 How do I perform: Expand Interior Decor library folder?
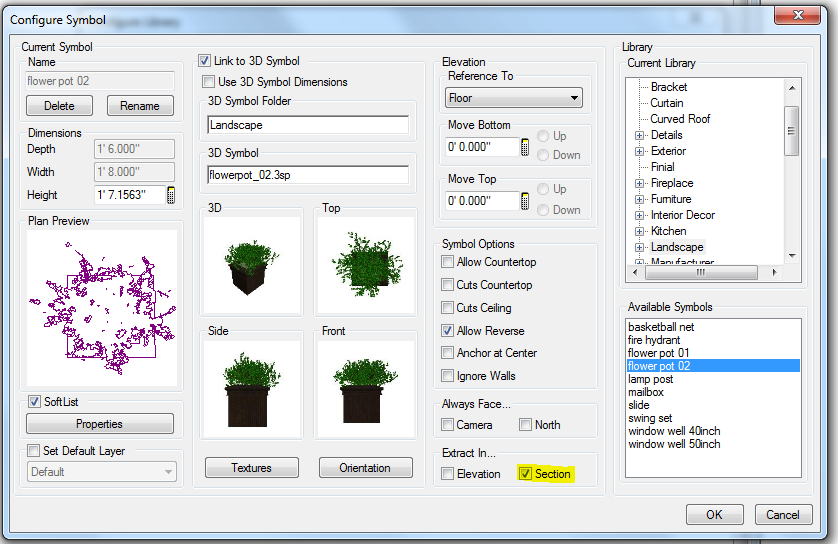coord(639,215)
